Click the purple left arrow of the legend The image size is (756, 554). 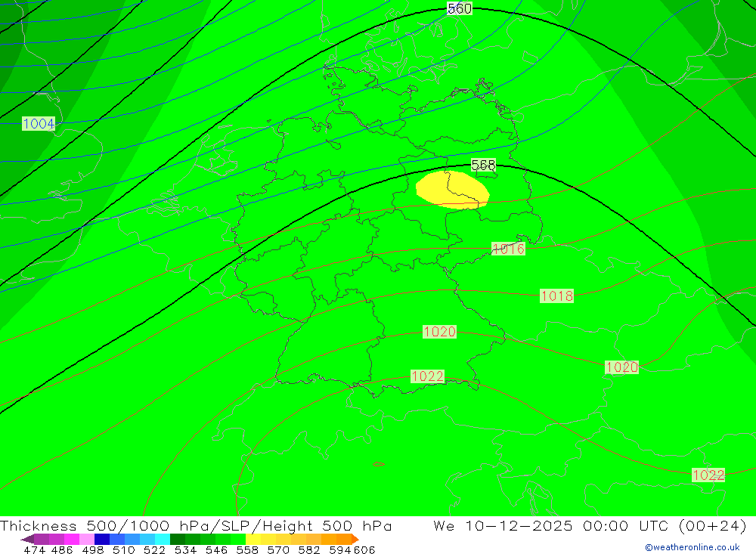(x=27, y=539)
